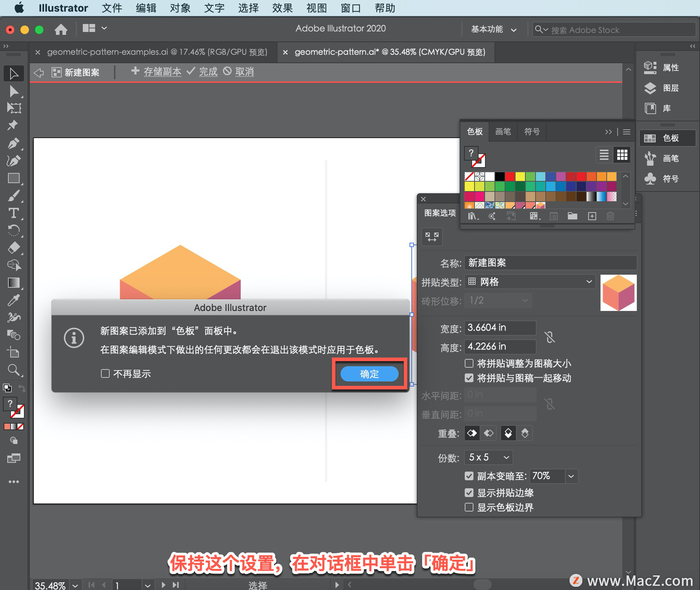Select the white swatch
This screenshot has height=590, width=700.
[x=490, y=177]
